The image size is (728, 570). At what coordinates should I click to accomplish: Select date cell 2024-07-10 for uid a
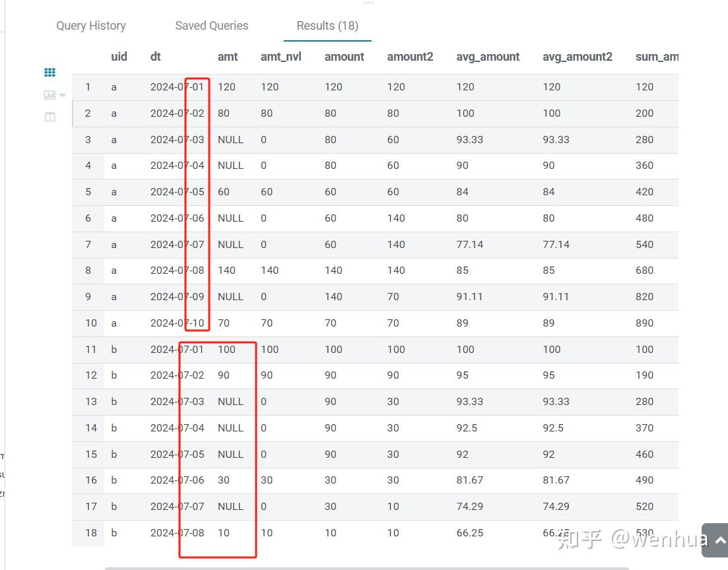click(x=177, y=323)
